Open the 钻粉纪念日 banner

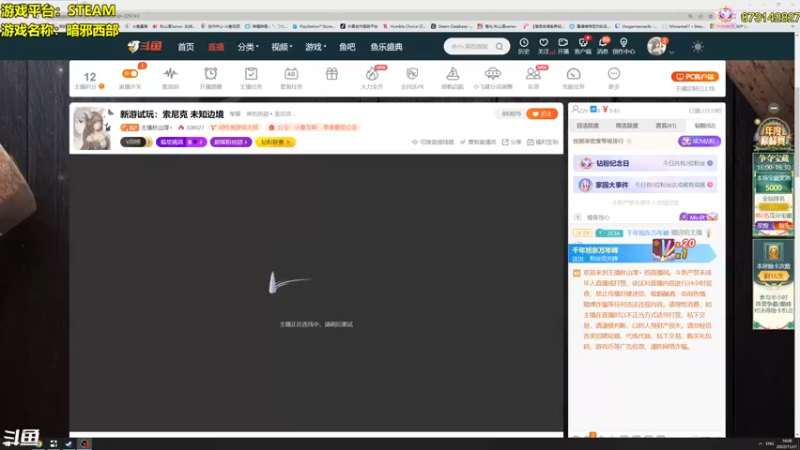pos(645,163)
